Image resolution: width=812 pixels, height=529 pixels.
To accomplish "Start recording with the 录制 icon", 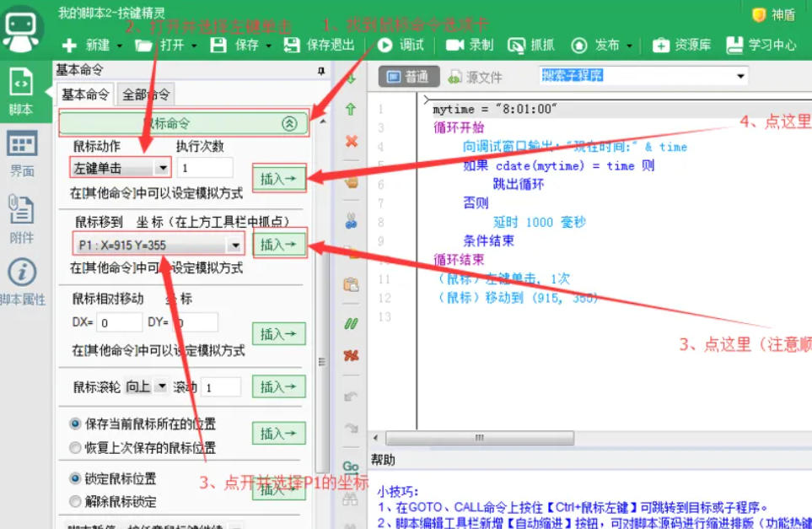I will coord(466,46).
